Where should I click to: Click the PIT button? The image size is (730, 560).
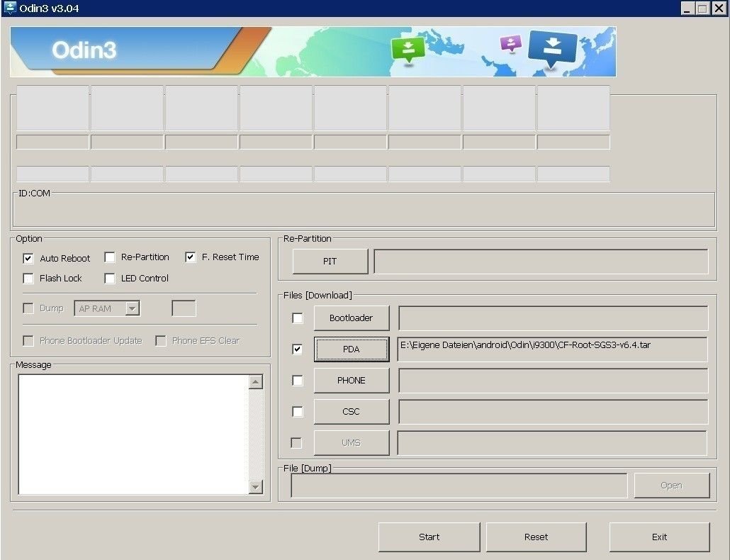pos(330,261)
